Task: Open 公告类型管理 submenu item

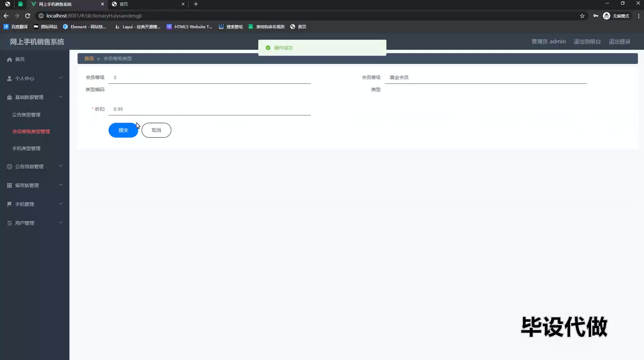Action: (x=26, y=115)
